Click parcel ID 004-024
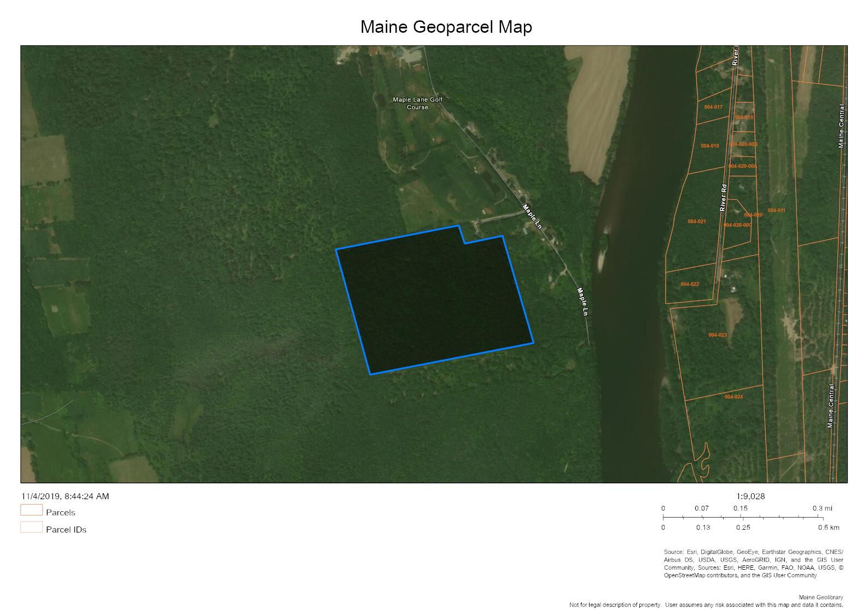Viewport: 868px width, 614px height. click(x=733, y=397)
